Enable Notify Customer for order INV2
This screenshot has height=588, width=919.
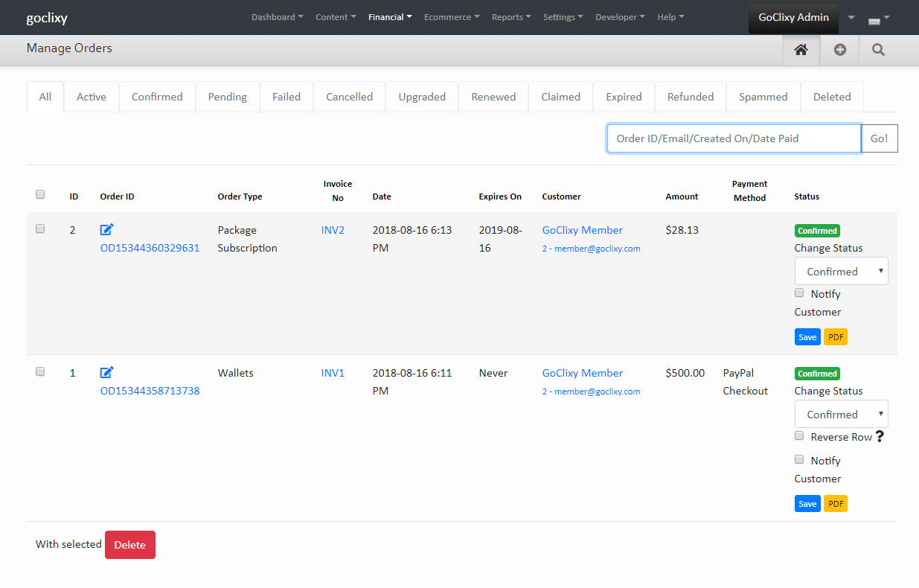[799, 293]
